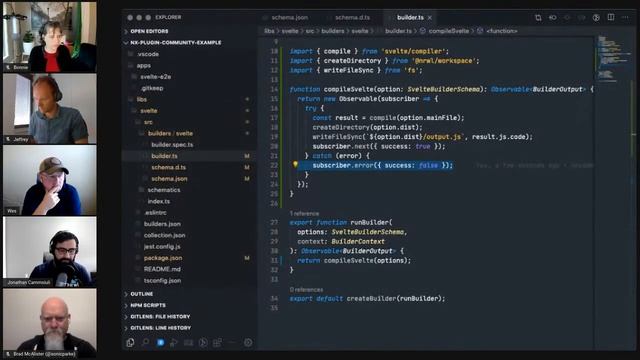Open the editor More Actions ellipsis

tap(625, 17)
